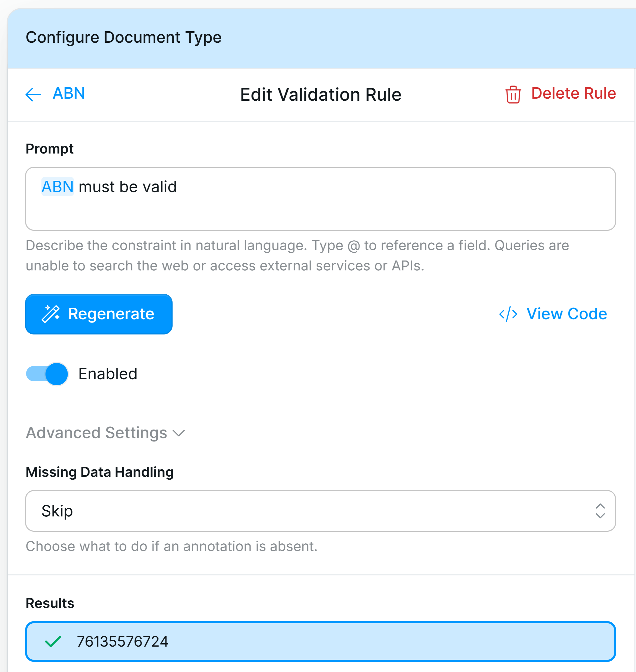This screenshot has width=636, height=672.
Task: Select the highlighted ABN field token in prompt
Action: point(57,186)
